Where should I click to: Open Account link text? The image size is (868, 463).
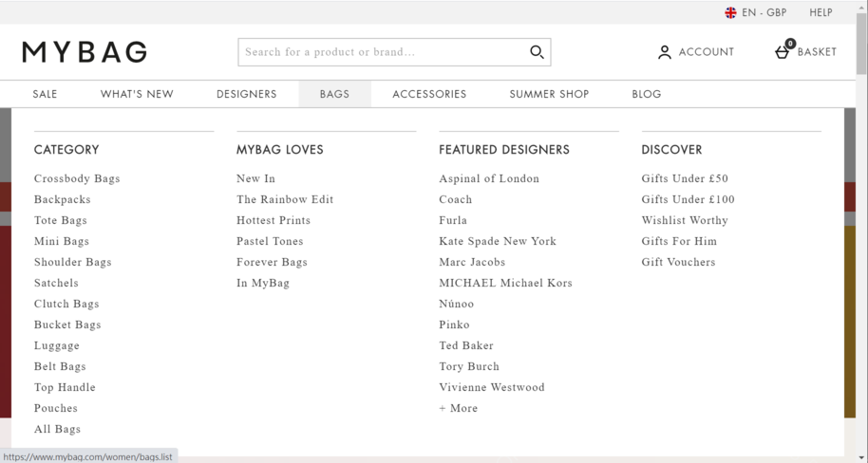707,52
